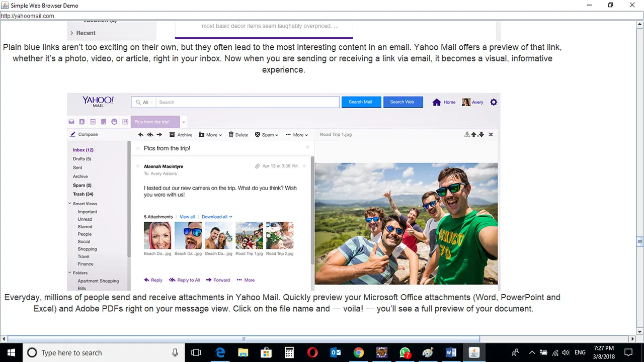Open the search scope All dropdown
Screen dimensions: 644x362
(x=144, y=102)
